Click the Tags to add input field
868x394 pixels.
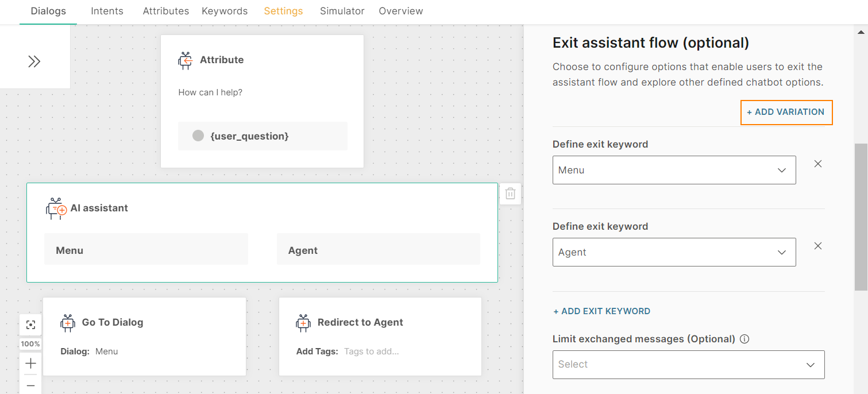click(x=371, y=351)
